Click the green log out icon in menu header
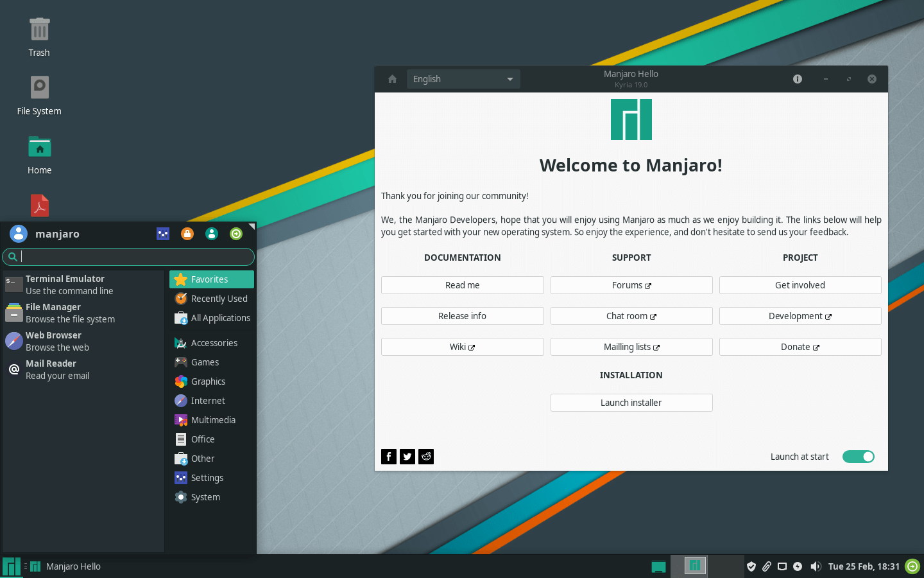924x578 pixels. 236,234
